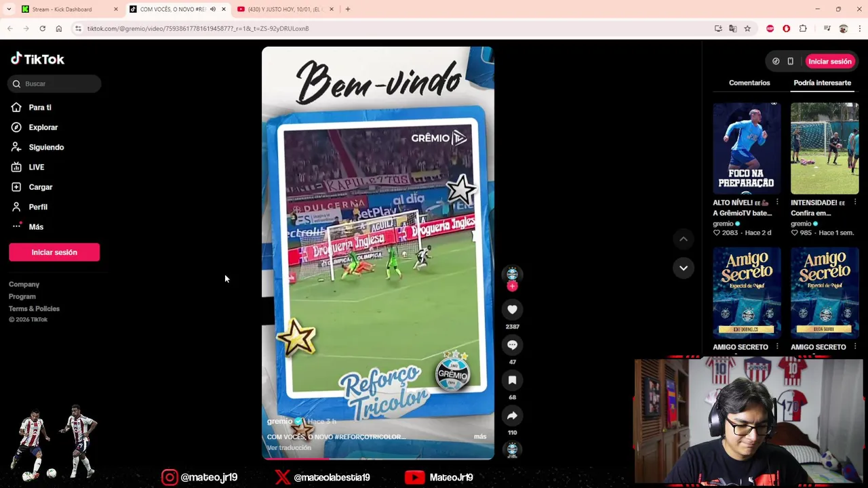868x488 pixels.
Task: Open options for ALTO NÍVEL video
Action: coord(777,203)
